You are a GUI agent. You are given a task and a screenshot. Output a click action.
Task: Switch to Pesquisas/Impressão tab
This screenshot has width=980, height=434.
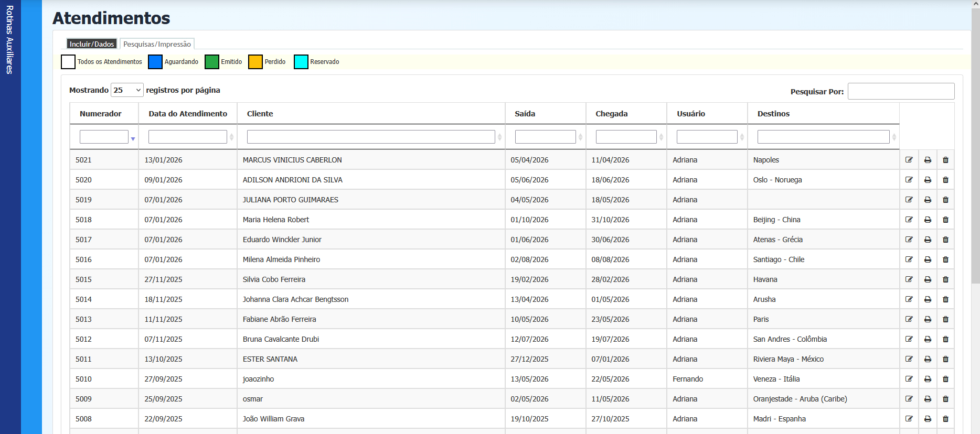pyautogui.click(x=157, y=44)
